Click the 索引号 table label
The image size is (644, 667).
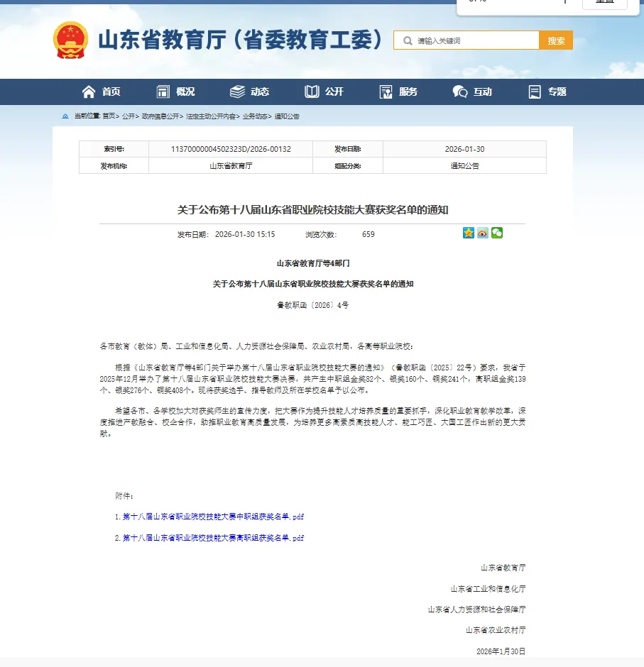(114, 149)
